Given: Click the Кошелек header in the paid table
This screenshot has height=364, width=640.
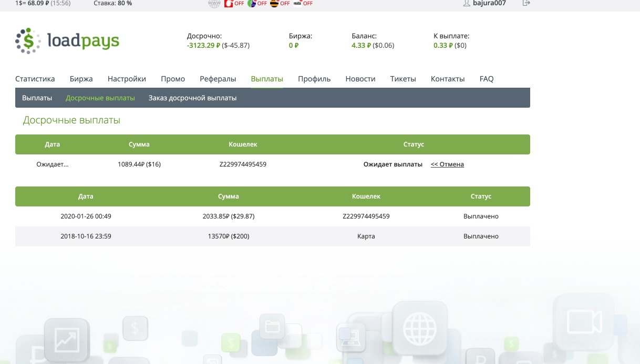Looking at the screenshot, I should pyautogui.click(x=366, y=196).
